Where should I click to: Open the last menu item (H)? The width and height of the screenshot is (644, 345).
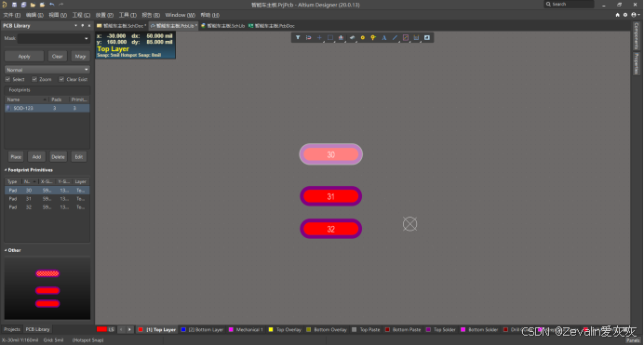click(x=210, y=15)
